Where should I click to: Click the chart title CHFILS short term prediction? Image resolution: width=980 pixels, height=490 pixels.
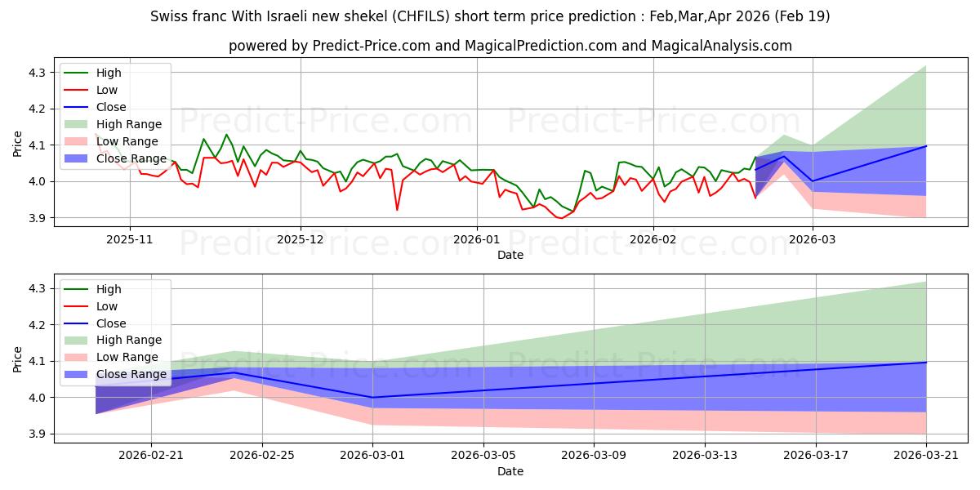point(490,16)
